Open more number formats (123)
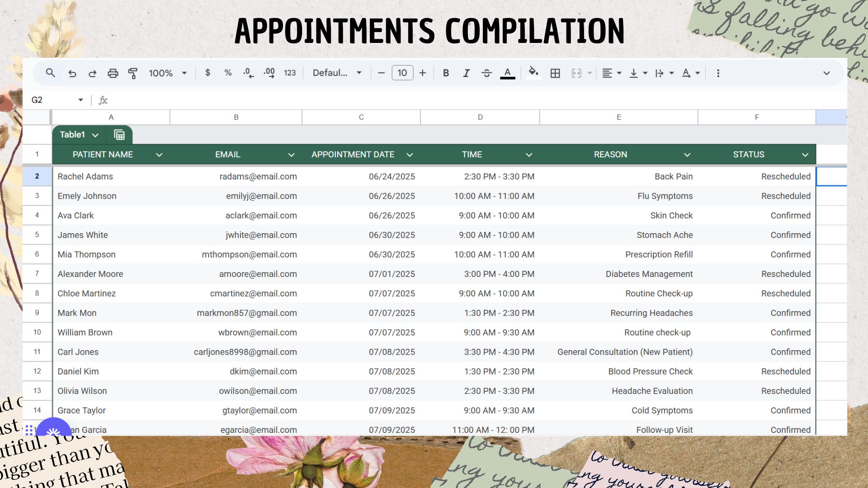This screenshot has width=868, height=488. pyautogui.click(x=290, y=73)
